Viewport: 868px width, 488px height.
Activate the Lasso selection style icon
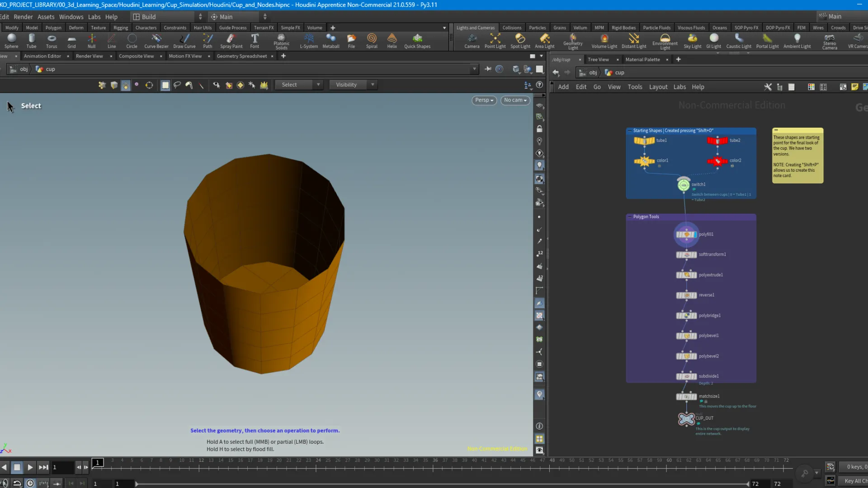point(177,85)
